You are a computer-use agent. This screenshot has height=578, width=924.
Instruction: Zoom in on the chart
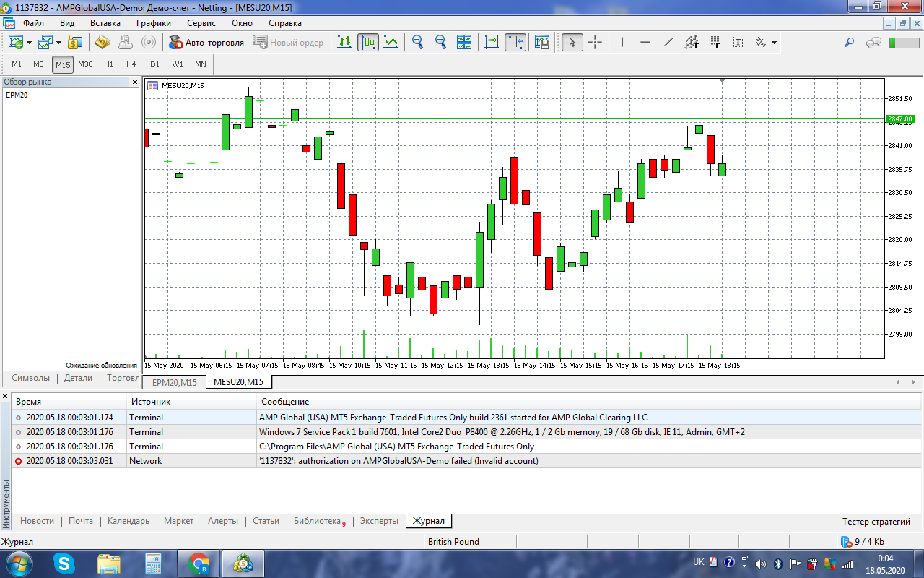[417, 43]
